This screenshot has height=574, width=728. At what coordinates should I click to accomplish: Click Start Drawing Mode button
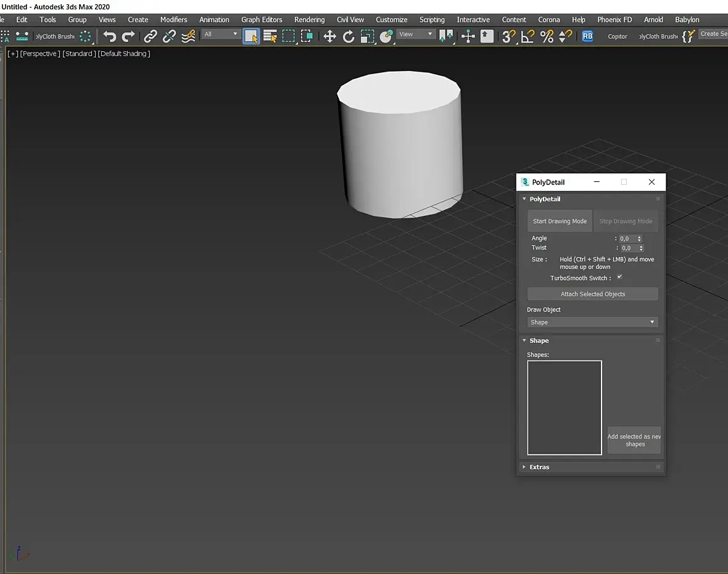(x=560, y=221)
